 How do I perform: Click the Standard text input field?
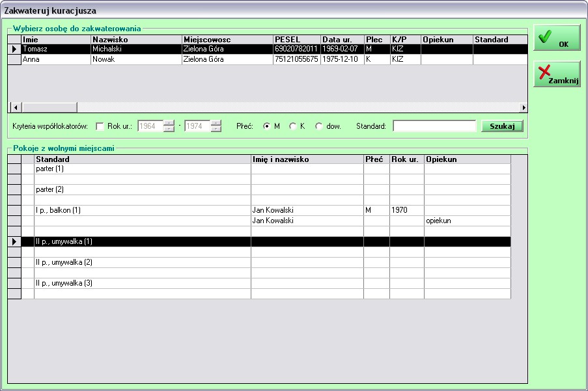tap(434, 126)
